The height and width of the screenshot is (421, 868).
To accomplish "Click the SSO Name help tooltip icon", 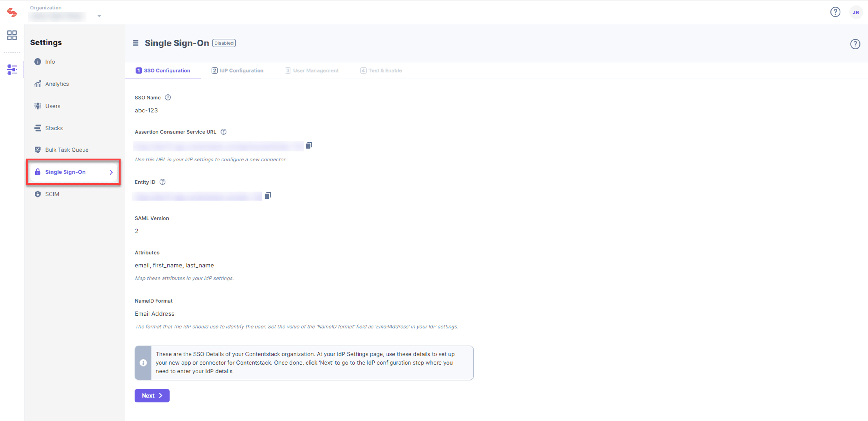I will click(x=168, y=97).
